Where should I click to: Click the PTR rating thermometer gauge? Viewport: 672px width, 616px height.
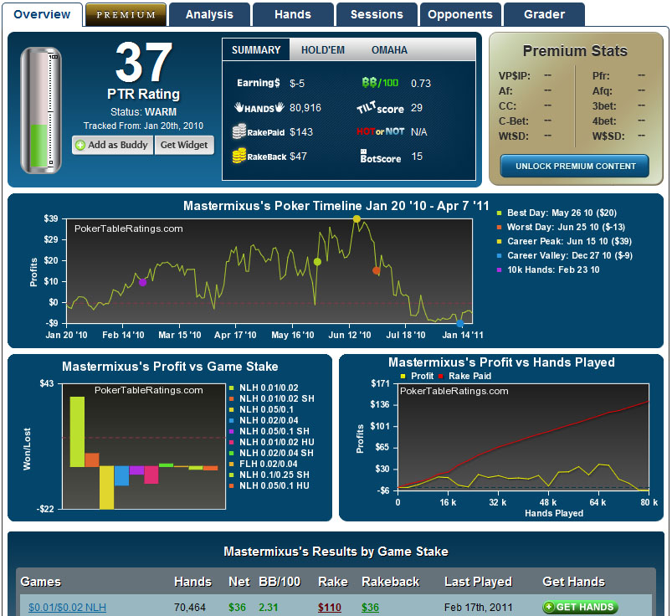[x=41, y=110]
